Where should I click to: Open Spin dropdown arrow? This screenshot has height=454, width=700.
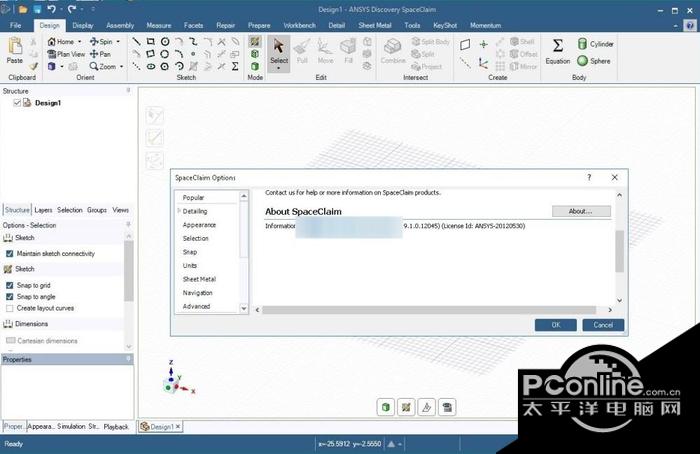(x=118, y=42)
